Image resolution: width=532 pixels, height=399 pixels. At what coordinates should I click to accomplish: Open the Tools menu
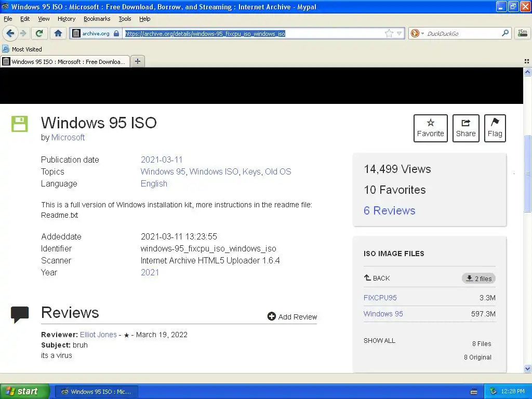pyautogui.click(x=125, y=19)
